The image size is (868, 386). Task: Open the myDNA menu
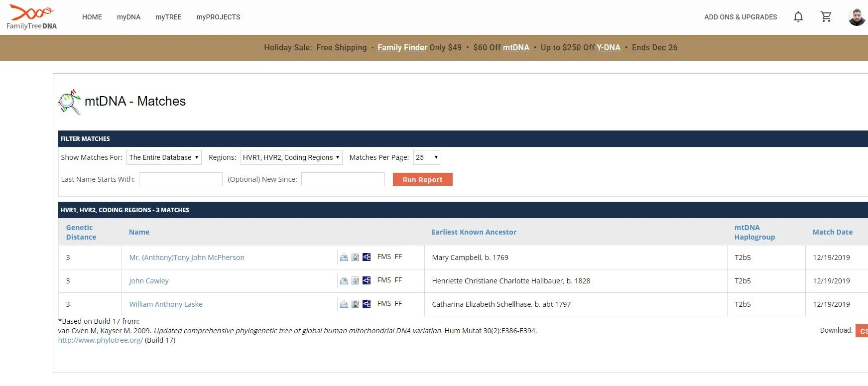(x=128, y=17)
